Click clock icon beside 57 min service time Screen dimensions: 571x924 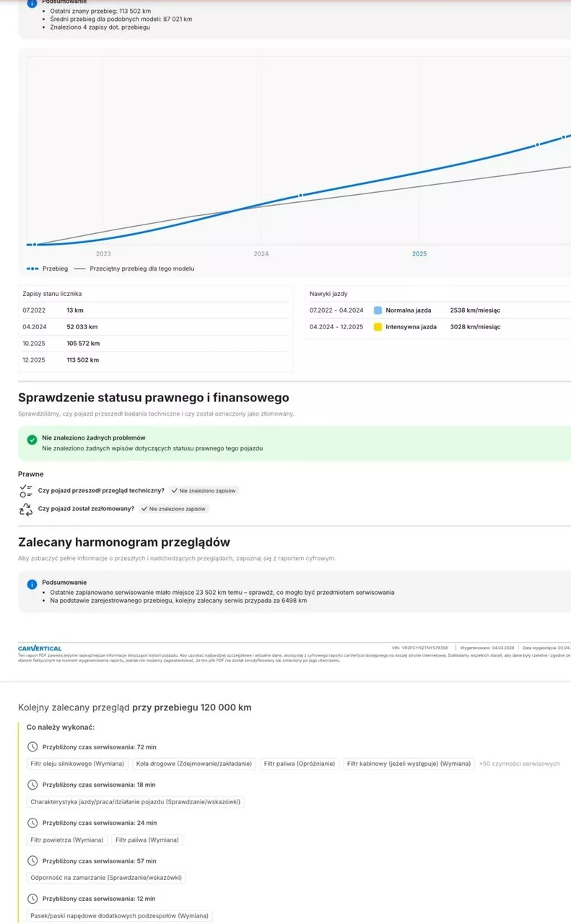pyautogui.click(x=32, y=861)
